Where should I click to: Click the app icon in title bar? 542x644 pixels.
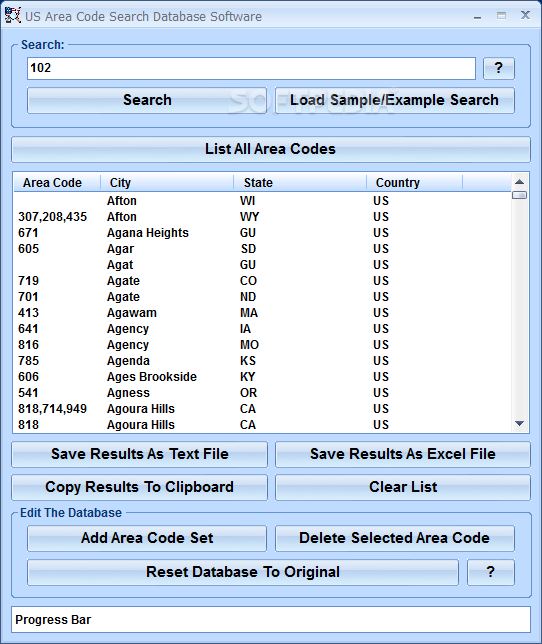12,16
